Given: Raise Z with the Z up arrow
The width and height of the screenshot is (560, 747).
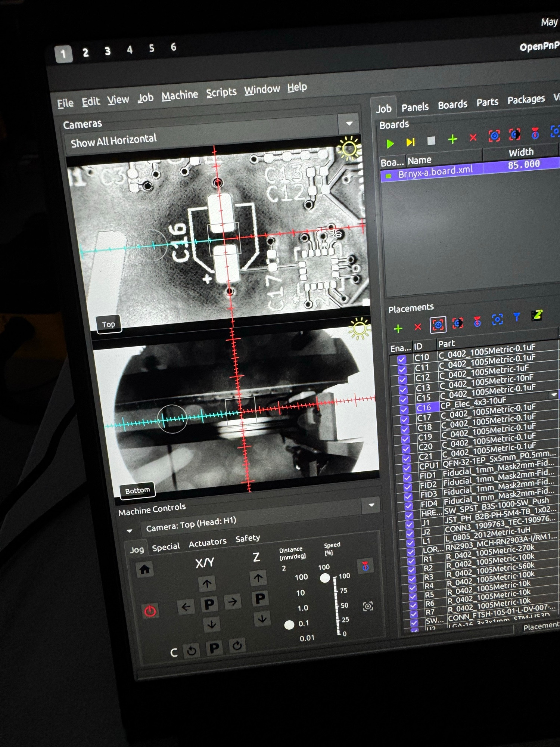Looking at the screenshot, I should (x=258, y=578).
